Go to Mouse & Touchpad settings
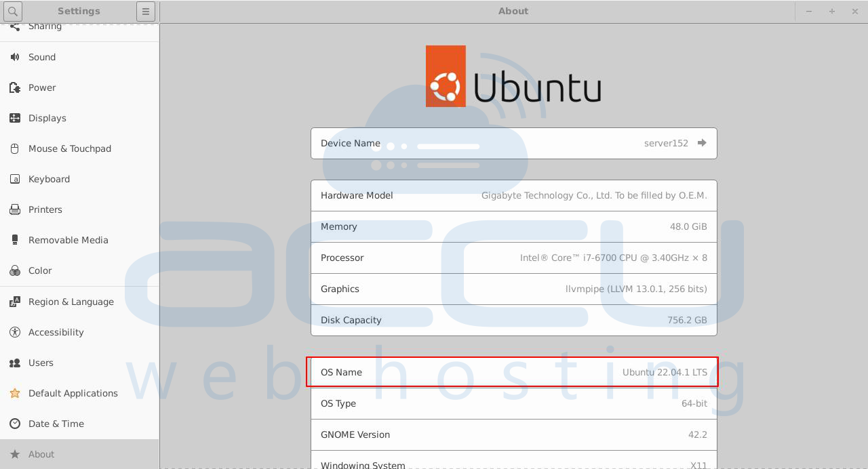The image size is (868, 469). pos(79,148)
